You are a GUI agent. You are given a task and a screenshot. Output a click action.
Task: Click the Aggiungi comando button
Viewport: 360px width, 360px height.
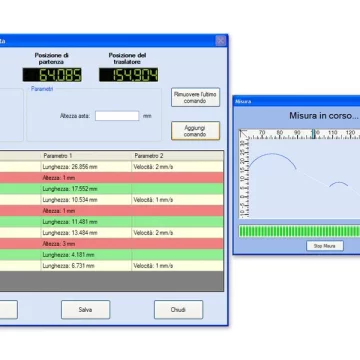[x=195, y=131]
